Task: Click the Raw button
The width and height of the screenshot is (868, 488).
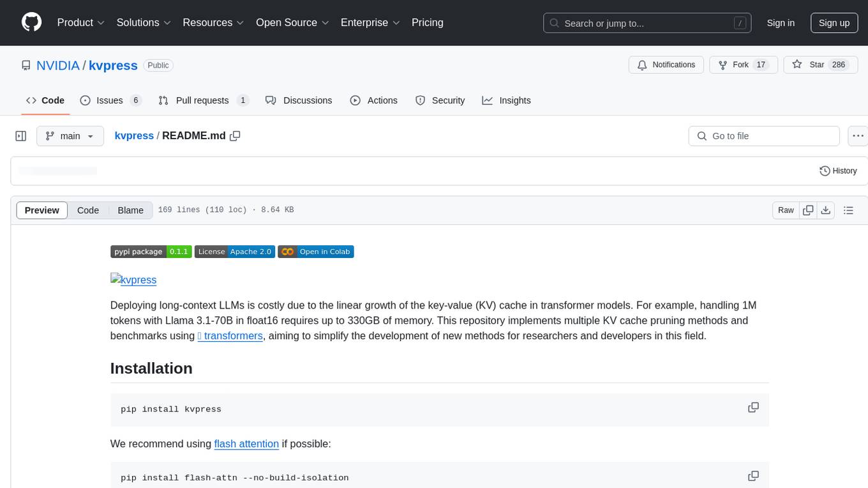Action: tap(786, 210)
